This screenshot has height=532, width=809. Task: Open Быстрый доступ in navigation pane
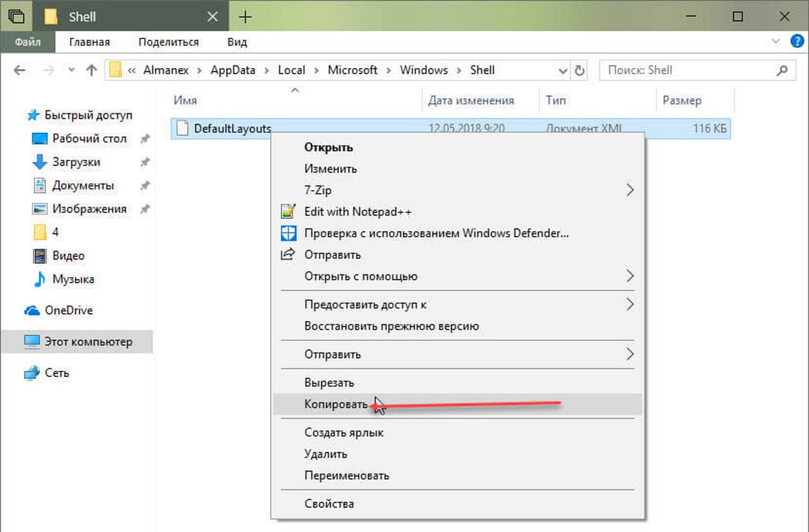point(88,115)
